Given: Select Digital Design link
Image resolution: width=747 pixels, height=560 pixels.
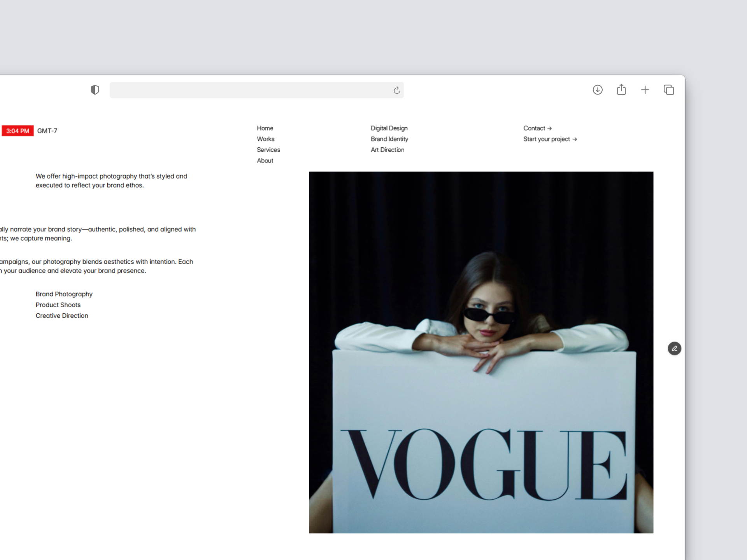Looking at the screenshot, I should coord(389,128).
